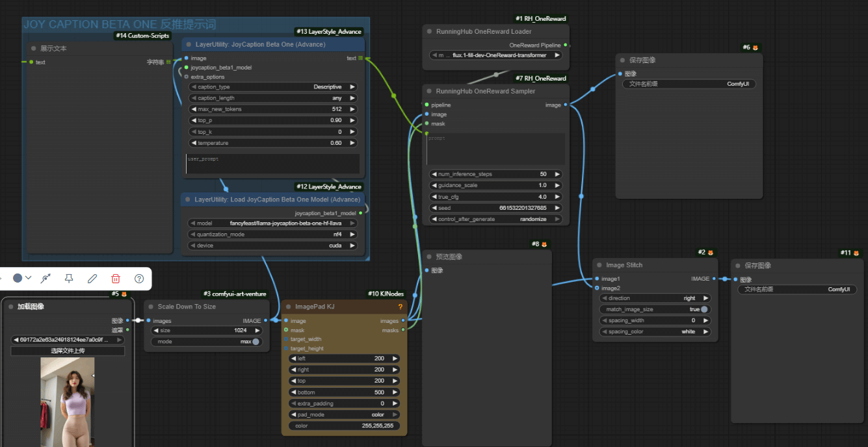Open the spacing_color white dropdown

(x=655, y=331)
